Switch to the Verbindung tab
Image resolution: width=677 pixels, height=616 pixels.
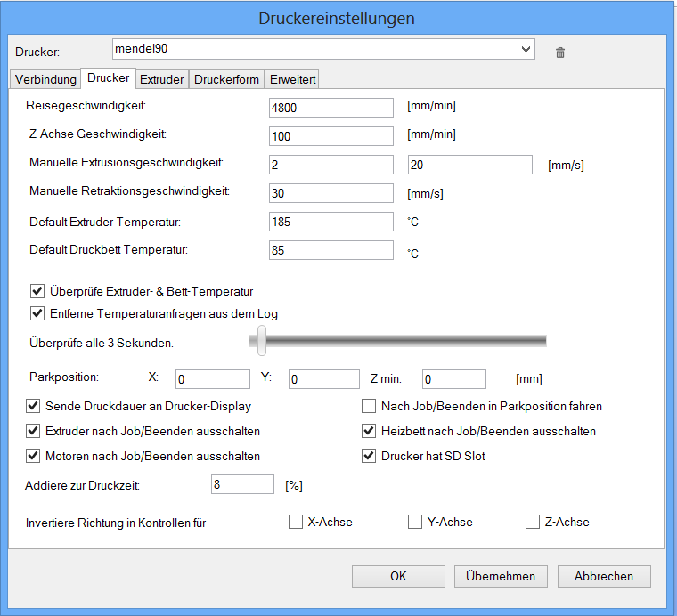coord(45,79)
